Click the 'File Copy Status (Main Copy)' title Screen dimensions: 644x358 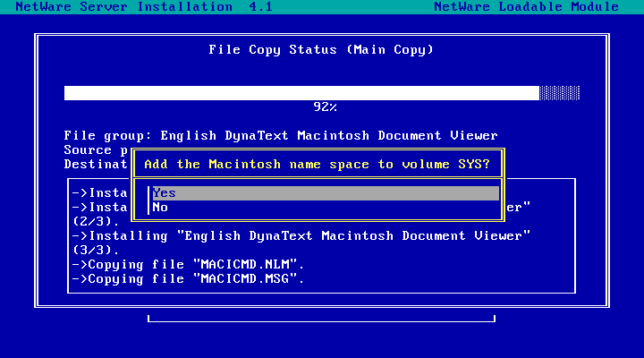point(321,50)
